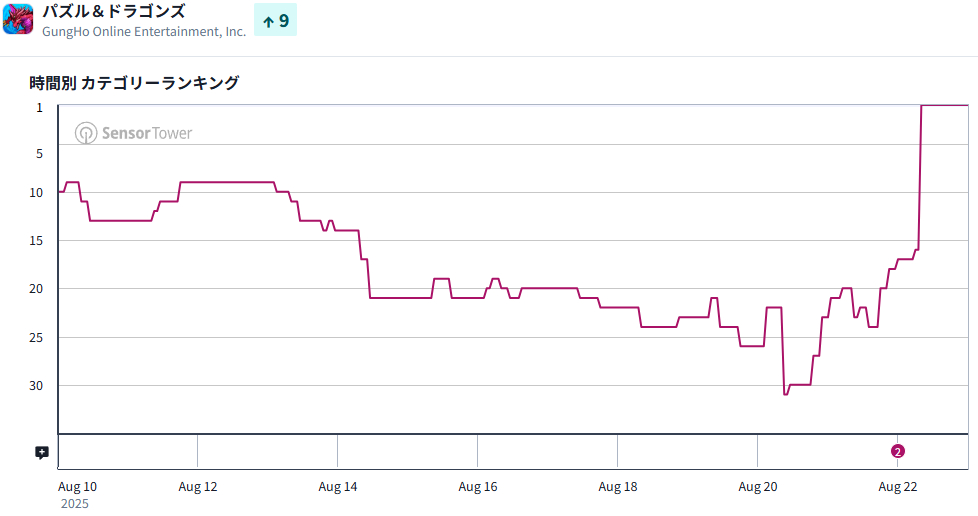Viewport: 978px width, 516px height.
Task: Click the パズル＆ドラゴンズ app title
Action: coord(113,11)
